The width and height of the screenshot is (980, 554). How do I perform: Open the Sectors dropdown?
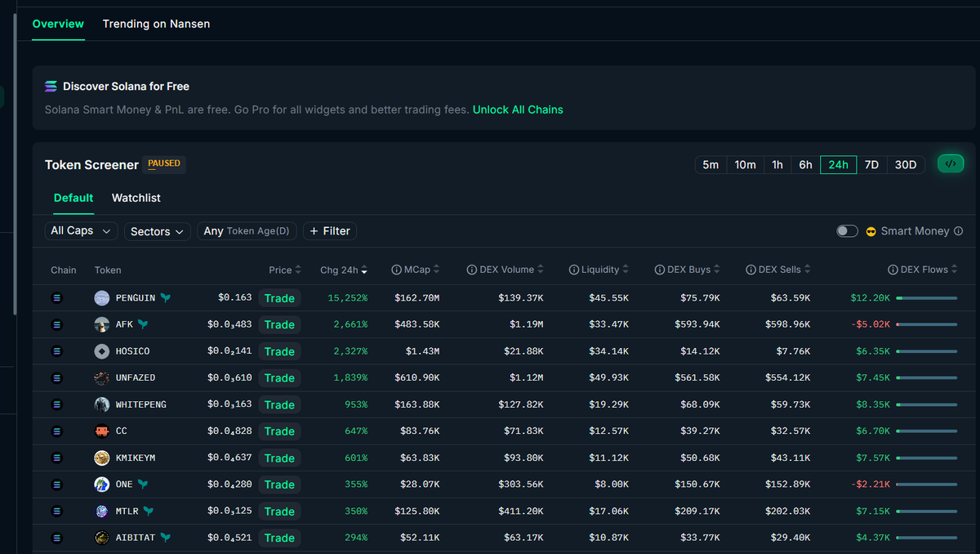(x=158, y=231)
